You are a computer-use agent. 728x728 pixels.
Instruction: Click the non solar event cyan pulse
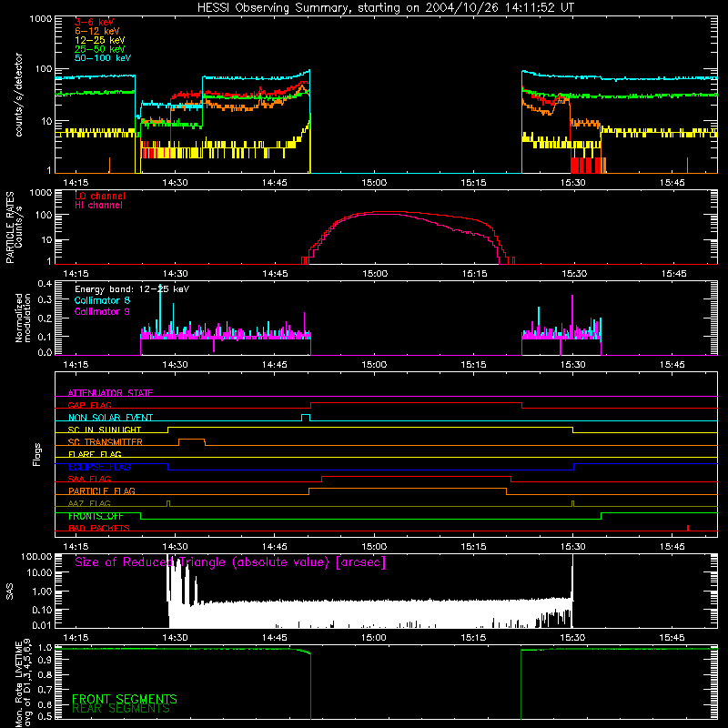tap(306, 418)
